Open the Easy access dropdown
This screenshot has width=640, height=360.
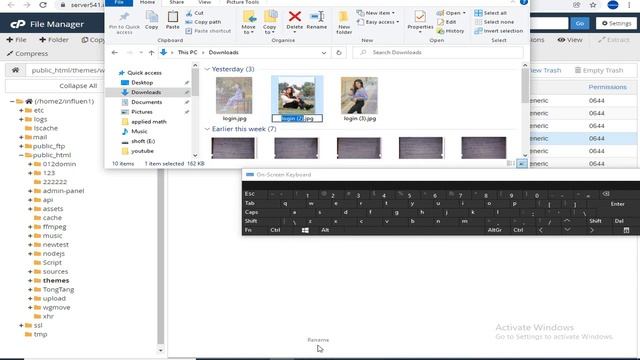point(378,22)
